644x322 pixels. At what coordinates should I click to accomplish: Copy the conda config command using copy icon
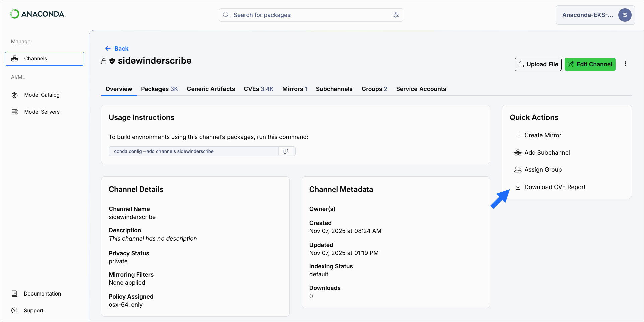(x=286, y=151)
